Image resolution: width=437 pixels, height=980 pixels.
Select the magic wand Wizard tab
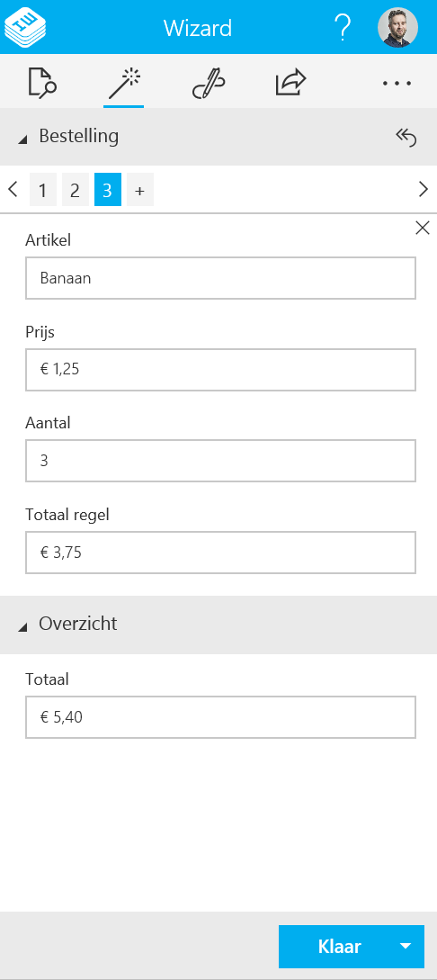[123, 85]
